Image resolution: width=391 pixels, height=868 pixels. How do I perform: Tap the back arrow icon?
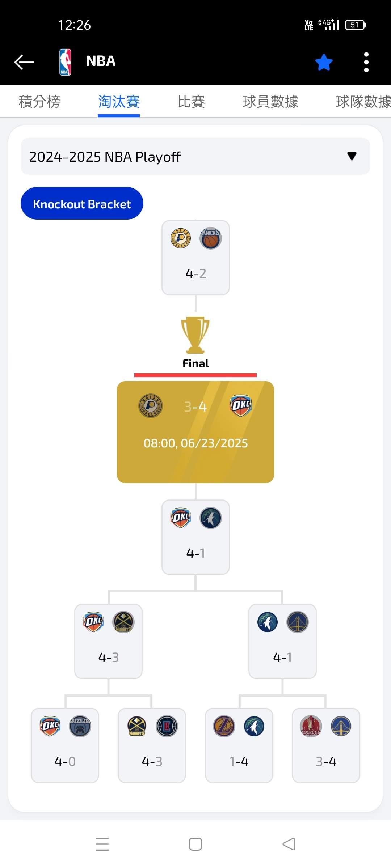(x=24, y=62)
